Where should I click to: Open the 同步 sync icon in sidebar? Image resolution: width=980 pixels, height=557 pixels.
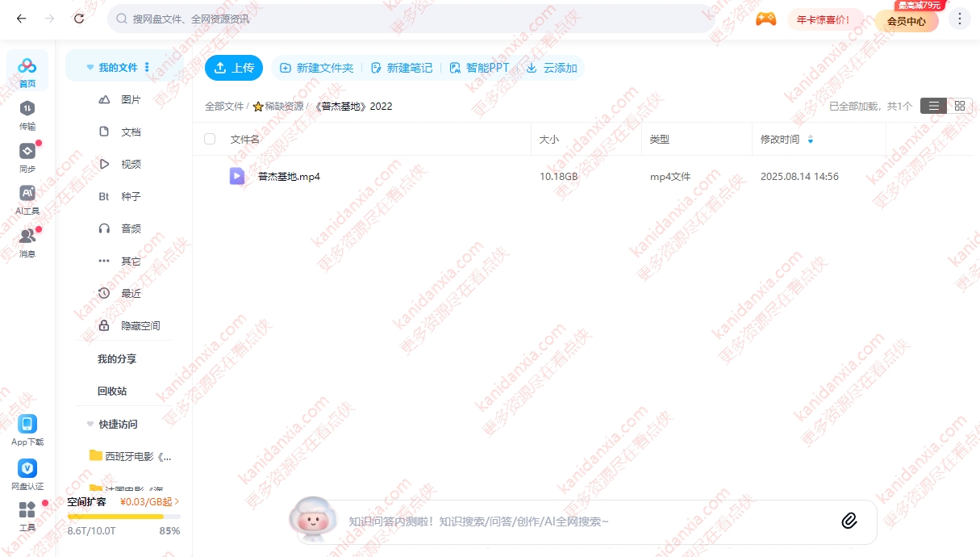coord(27,152)
